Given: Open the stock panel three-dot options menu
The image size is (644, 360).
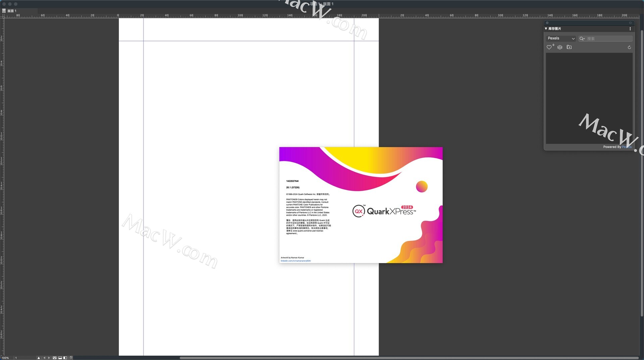Looking at the screenshot, I should (630, 29).
